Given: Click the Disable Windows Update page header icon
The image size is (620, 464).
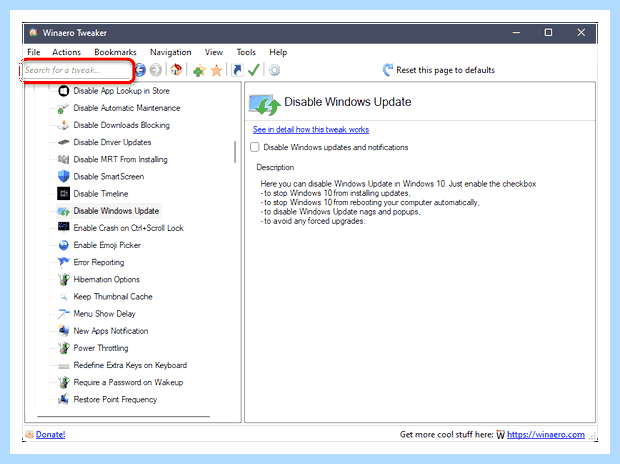Looking at the screenshot, I should pos(265,104).
